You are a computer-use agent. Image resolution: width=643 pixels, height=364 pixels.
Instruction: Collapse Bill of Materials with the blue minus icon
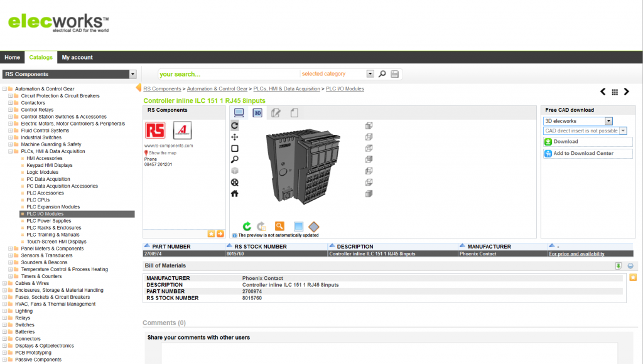(630, 266)
